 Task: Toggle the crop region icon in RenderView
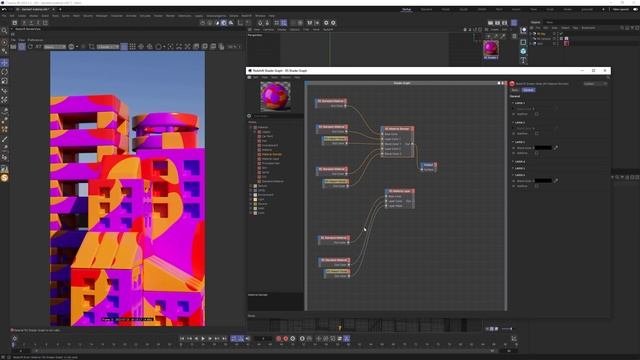(x=92, y=47)
